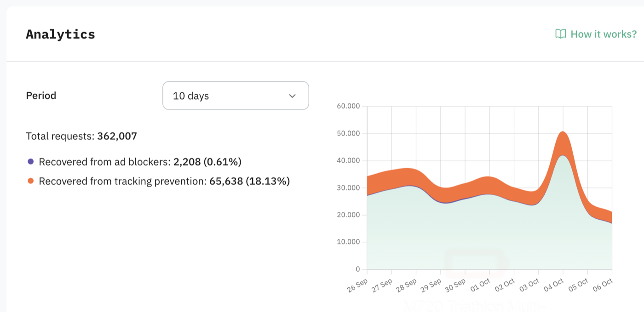The height and width of the screenshot is (312, 644).
Task: Click the 20.000 y-axis label
Action: coord(349,215)
